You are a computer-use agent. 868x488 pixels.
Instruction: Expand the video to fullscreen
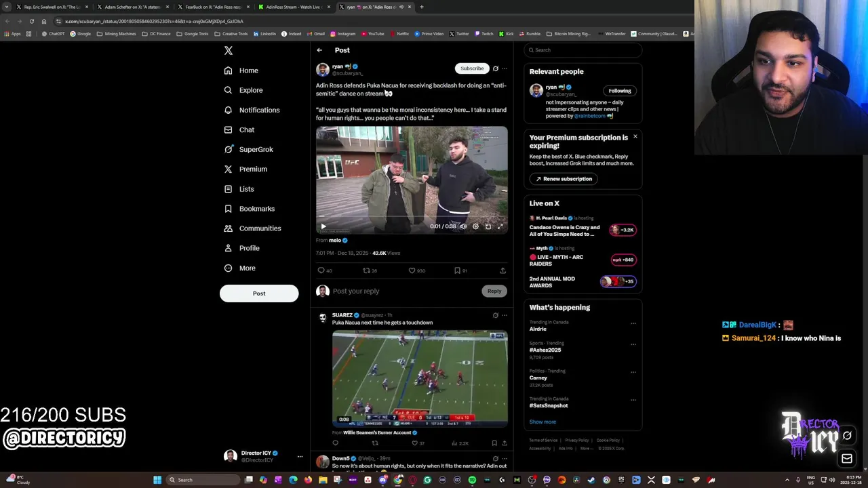point(500,226)
